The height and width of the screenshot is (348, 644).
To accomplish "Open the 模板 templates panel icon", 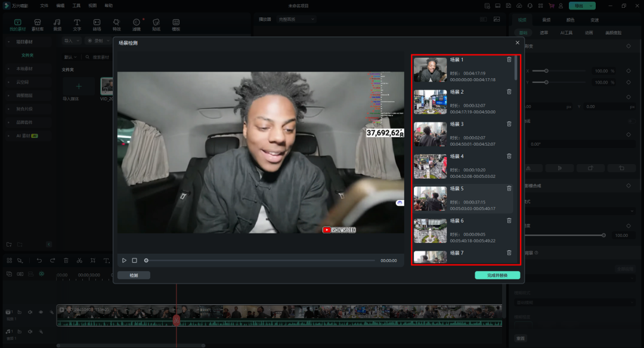I will click(x=176, y=24).
